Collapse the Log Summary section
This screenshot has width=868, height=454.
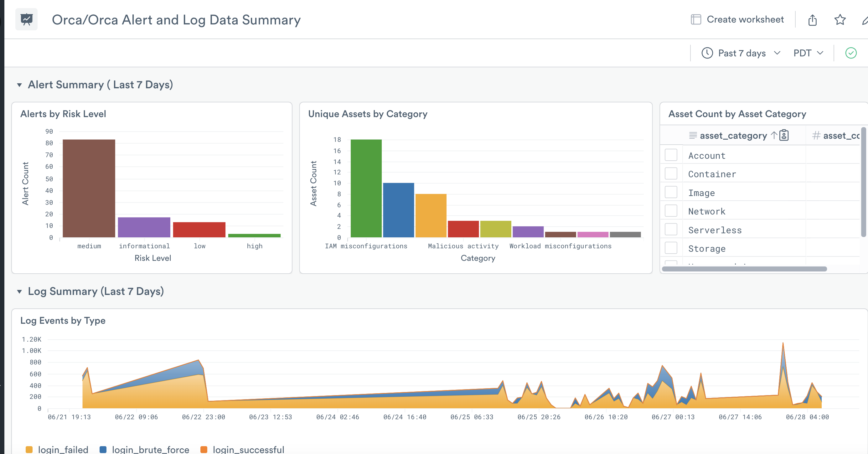[19, 291]
